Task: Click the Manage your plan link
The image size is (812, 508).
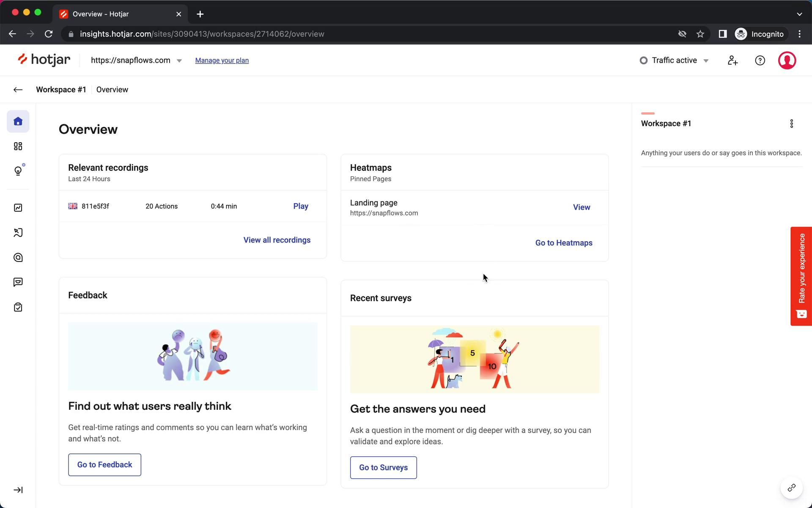Action: (222, 61)
